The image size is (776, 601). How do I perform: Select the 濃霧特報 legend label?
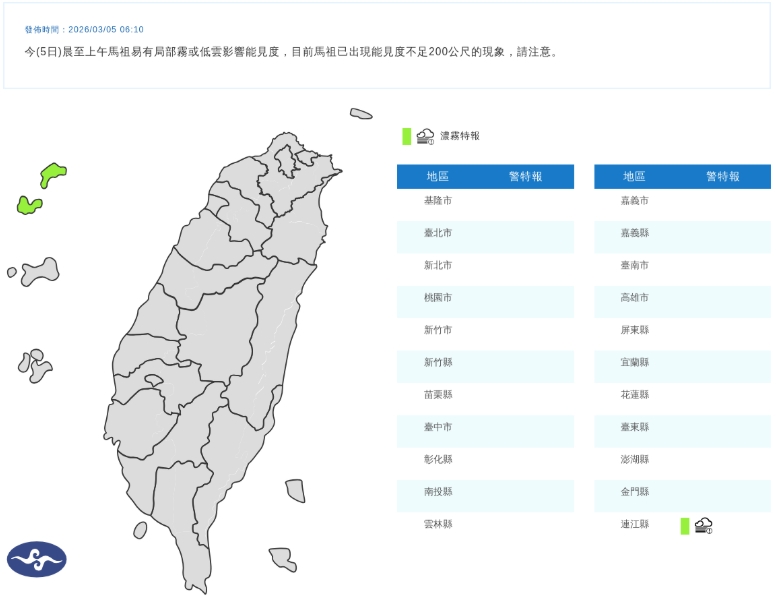pyautogui.click(x=460, y=136)
